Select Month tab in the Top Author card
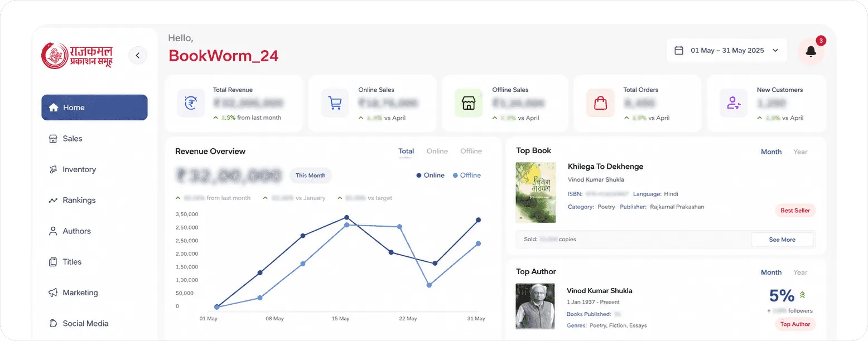The image size is (868, 341). tap(771, 272)
